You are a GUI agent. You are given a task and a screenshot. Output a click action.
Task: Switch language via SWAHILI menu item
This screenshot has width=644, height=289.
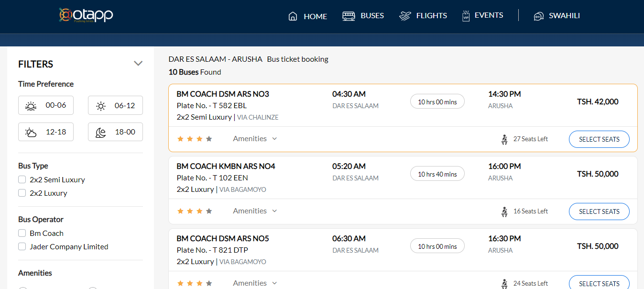[x=557, y=16]
